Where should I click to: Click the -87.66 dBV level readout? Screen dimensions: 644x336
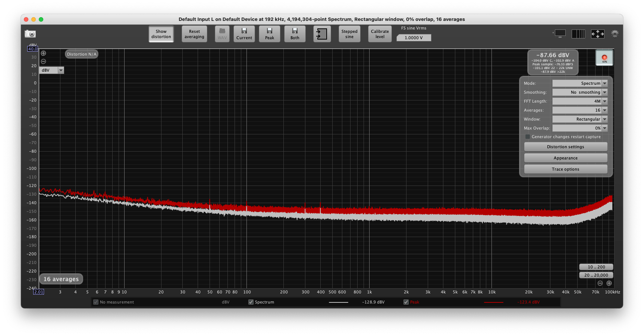tap(553, 55)
